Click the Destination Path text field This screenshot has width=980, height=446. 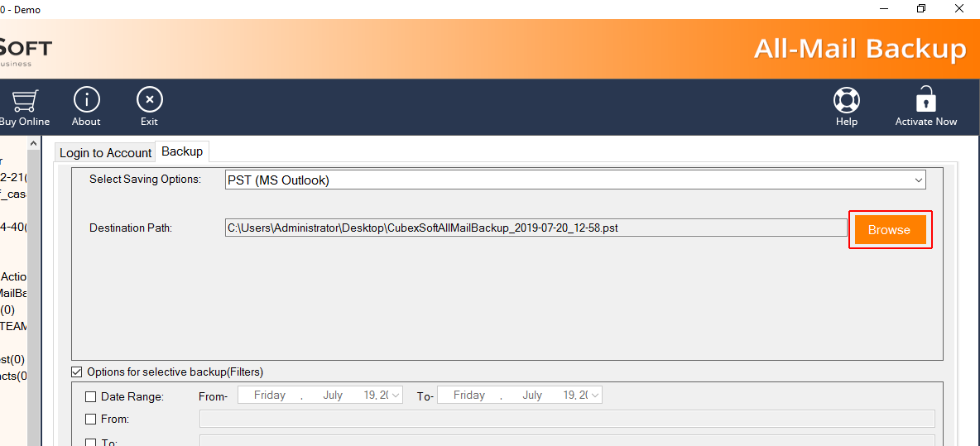click(536, 228)
